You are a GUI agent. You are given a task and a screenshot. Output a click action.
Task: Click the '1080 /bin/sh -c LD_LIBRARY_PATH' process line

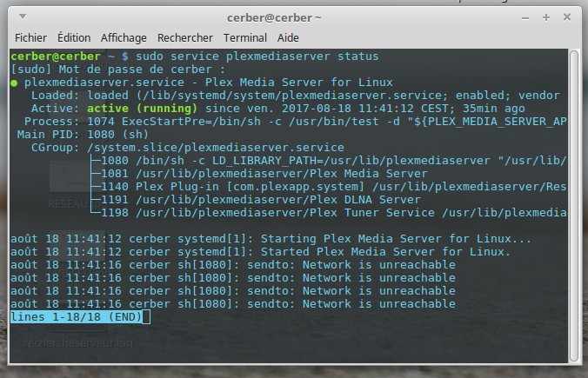333,161
